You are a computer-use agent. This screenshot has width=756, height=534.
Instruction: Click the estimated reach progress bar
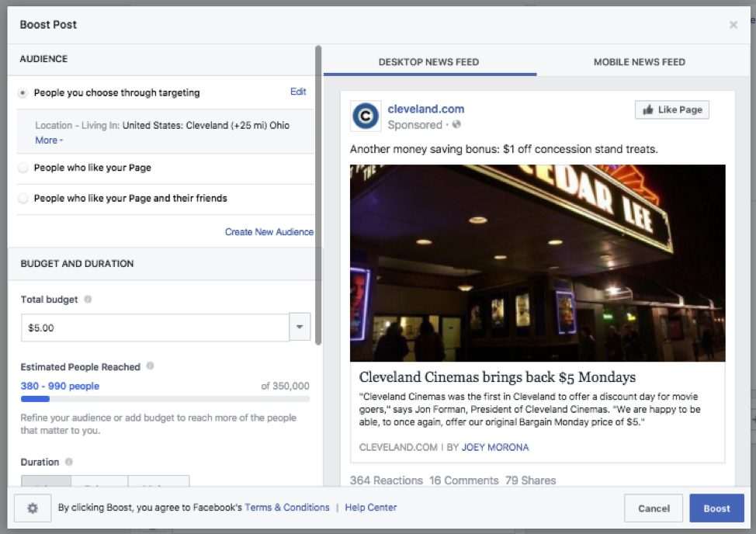pyautogui.click(x=165, y=399)
